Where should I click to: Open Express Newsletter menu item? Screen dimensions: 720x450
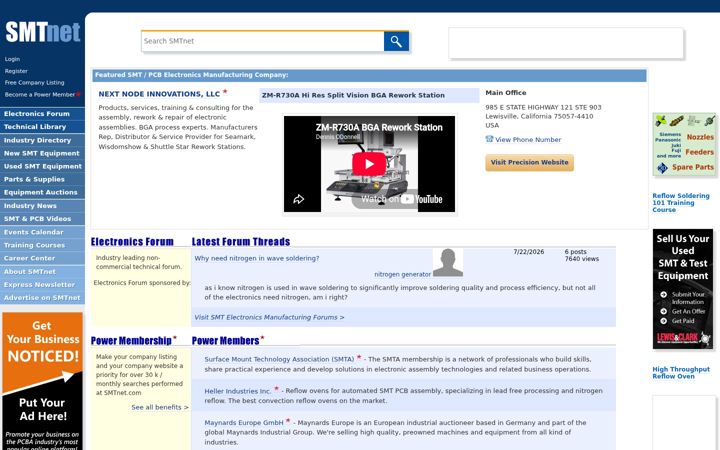(42, 285)
